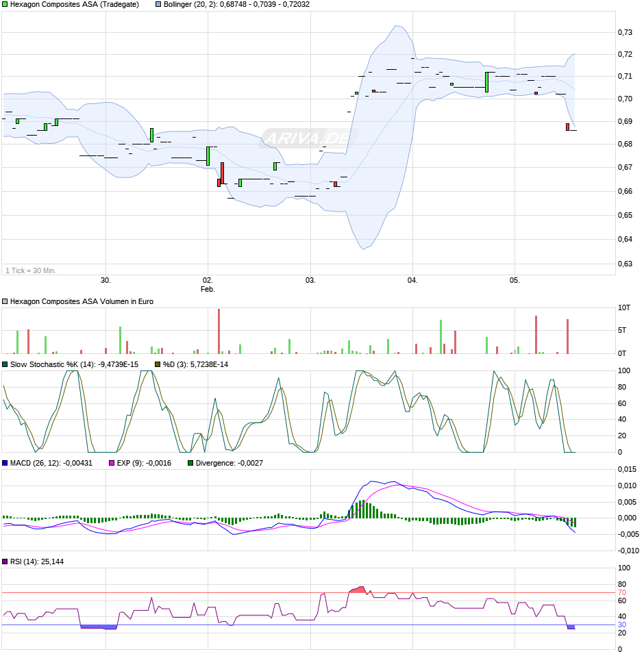This screenshot has height=656, width=644.
Task: Click the '05.' date axis label
Action: tap(515, 280)
